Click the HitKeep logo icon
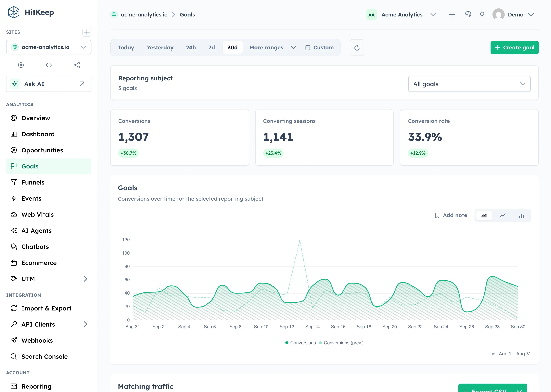Screen dimensions: 551x392 14,12
